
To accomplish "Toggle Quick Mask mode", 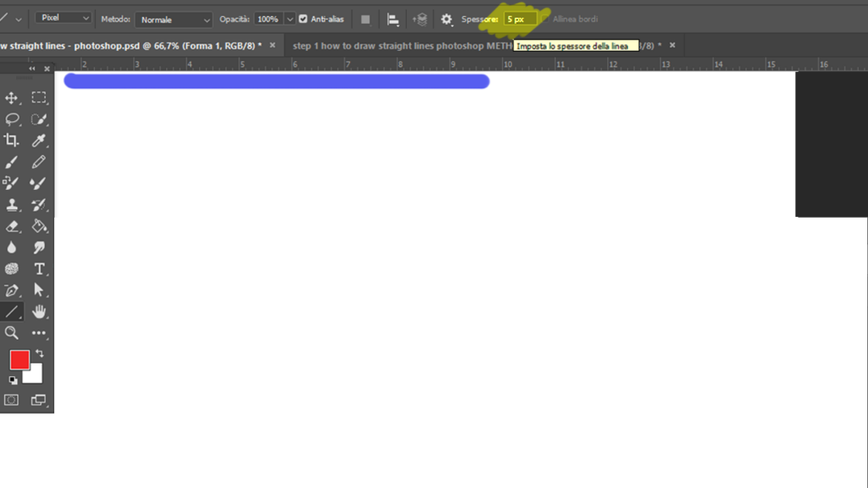I will pos(12,399).
